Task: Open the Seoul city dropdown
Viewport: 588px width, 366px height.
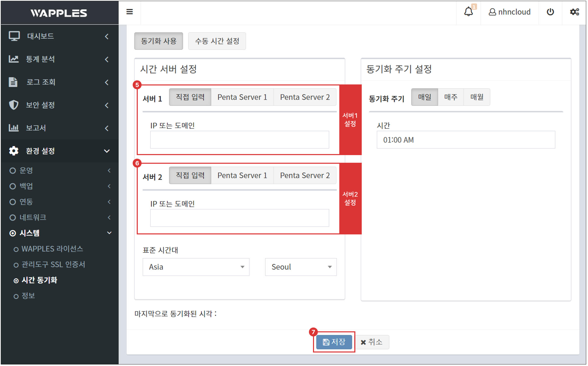Action: [301, 267]
